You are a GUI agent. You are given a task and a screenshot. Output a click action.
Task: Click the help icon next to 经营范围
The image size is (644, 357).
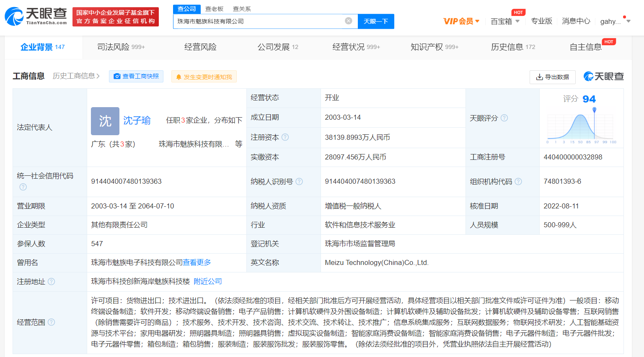[x=52, y=322]
